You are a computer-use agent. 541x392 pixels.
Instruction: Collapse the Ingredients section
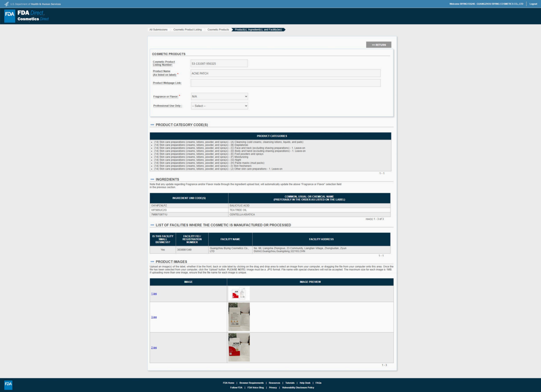click(x=152, y=179)
